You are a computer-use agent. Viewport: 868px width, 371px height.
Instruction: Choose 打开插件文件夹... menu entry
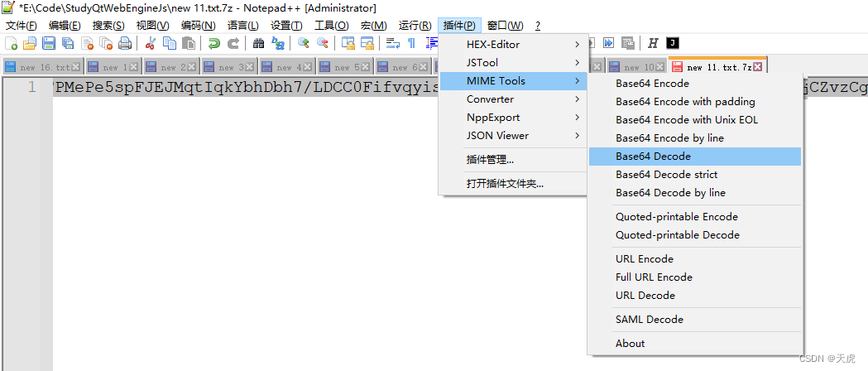[x=513, y=184]
